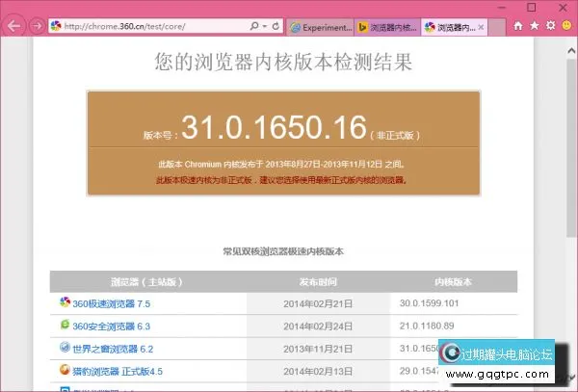Click the forward navigation arrow
The image size is (578, 392).
[x=37, y=26]
